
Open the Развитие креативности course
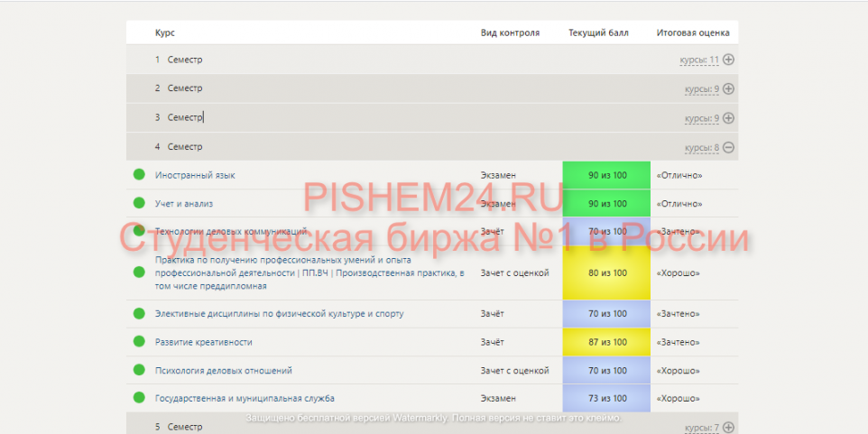click(203, 342)
